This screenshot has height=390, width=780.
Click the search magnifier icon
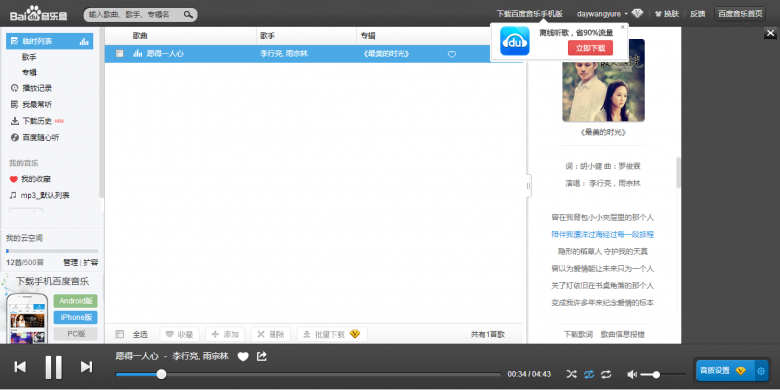pyautogui.click(x=188, y=14)
